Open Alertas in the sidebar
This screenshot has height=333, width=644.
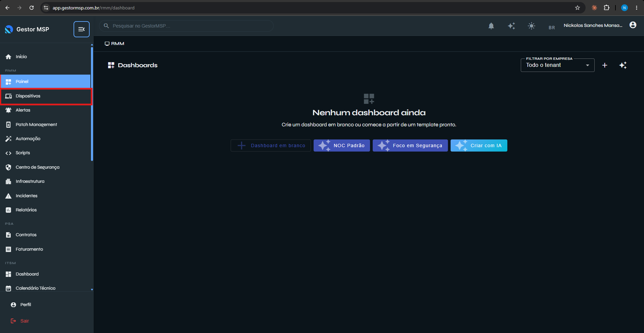point(45,110)
